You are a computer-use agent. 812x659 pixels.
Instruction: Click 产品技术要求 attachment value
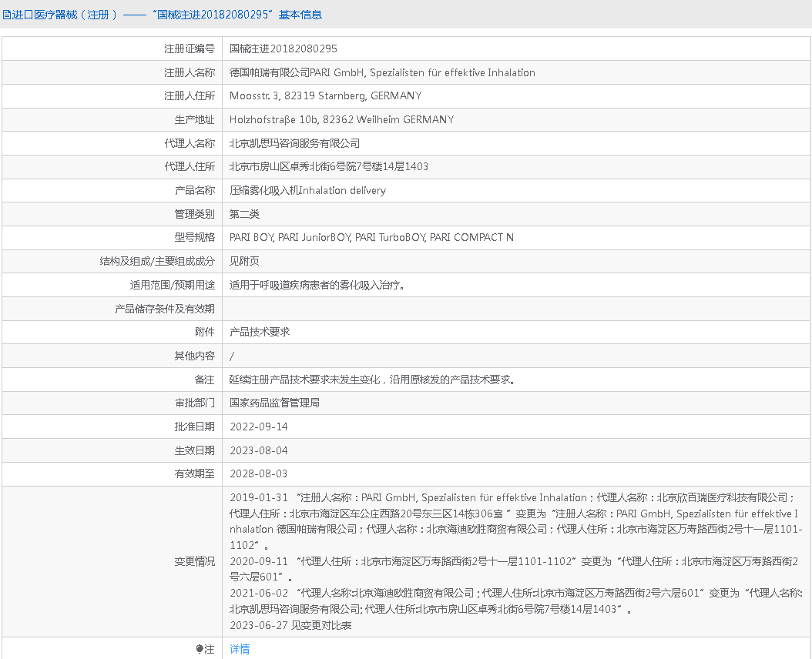[x=260, y=332]
